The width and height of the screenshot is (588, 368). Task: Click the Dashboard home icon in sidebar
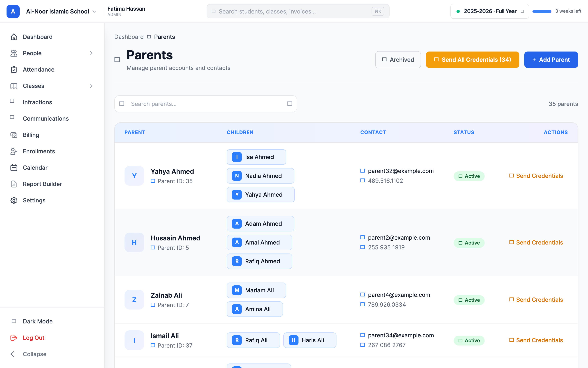14,37
